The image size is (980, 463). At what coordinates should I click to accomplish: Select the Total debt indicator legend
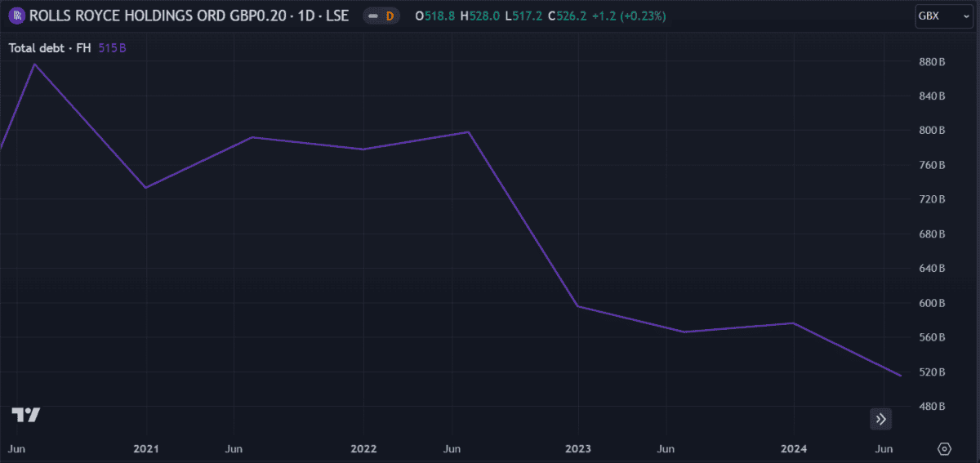[50, 48]
